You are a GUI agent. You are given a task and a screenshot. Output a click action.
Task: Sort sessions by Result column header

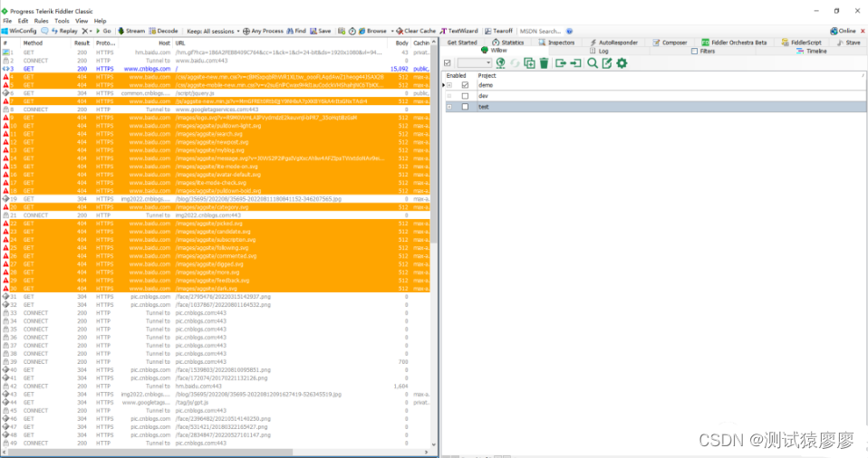[82, 43]
